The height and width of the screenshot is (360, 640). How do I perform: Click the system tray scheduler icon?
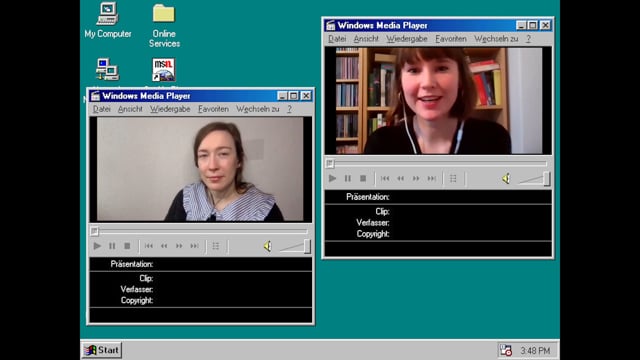pos(506,350)
